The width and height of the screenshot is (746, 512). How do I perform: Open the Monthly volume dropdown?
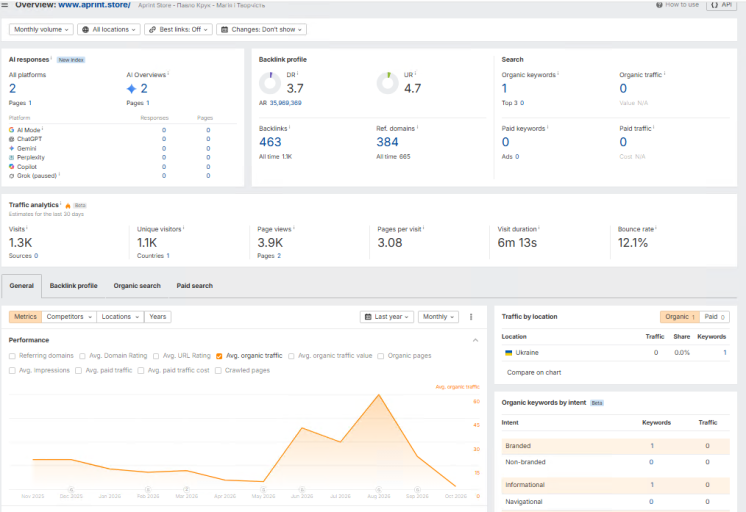pos(41,30)
